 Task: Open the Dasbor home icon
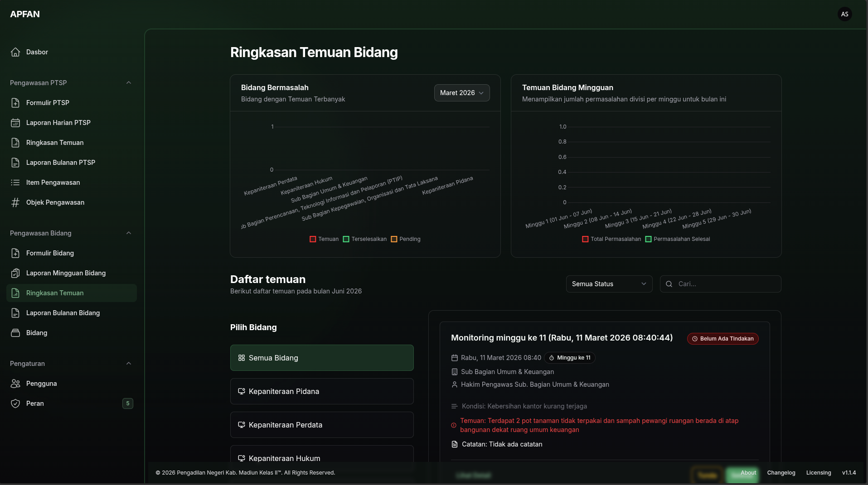(x=15, y=52)
